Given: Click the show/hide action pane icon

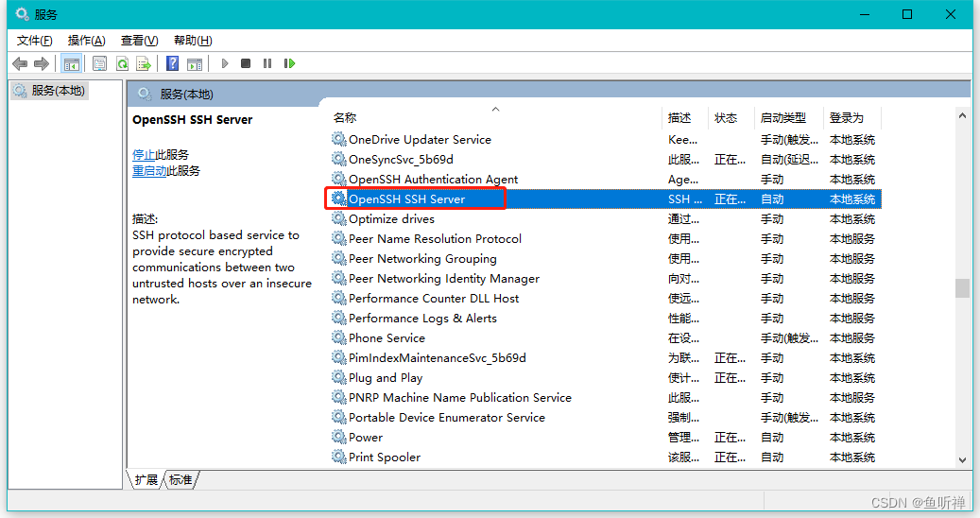Looking at the screenshot, I should point(195,63).
